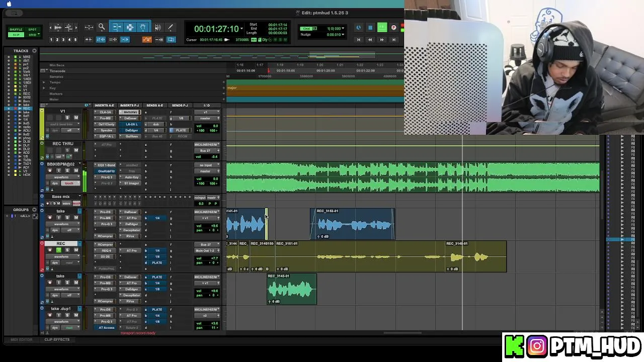Open the Instagram logo in overlay

(x=537, y=346)
